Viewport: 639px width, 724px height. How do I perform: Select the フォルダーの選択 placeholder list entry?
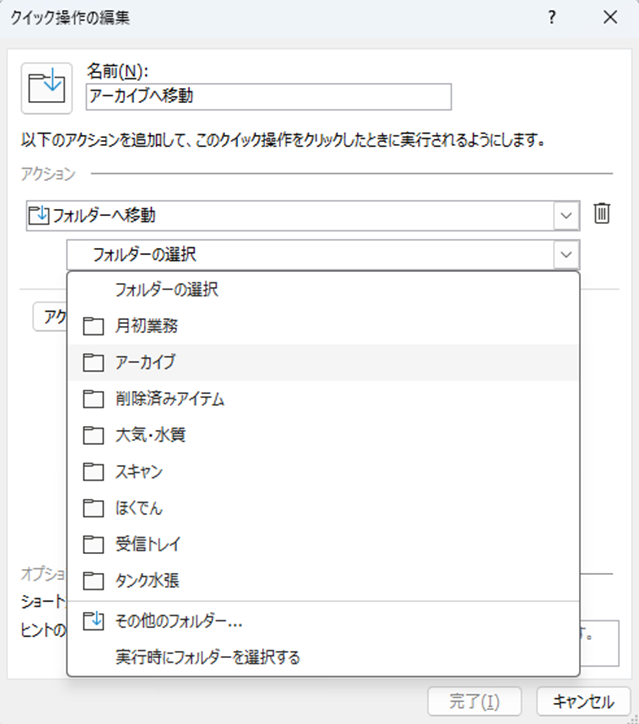[x=168, y=291]
